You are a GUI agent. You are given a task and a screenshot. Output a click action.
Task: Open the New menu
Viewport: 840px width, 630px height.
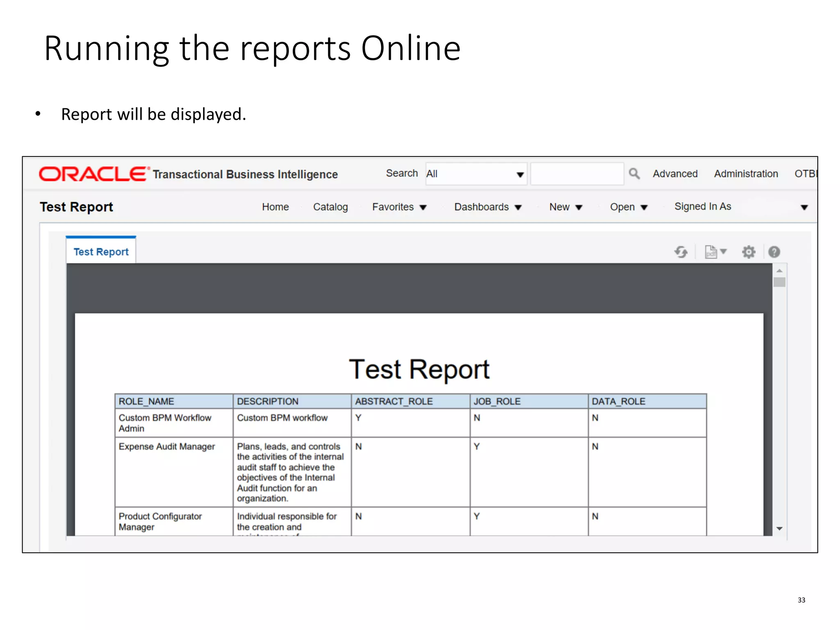(566, 207)
